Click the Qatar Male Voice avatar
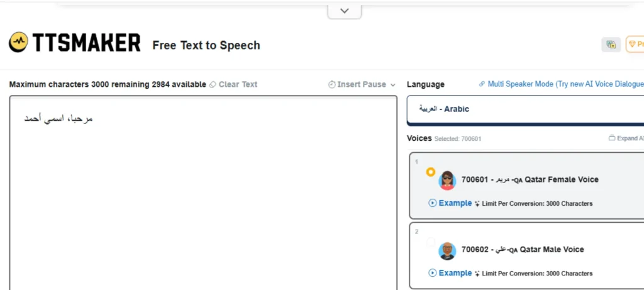This screenshot has width=644, height=290. [447, 250]
